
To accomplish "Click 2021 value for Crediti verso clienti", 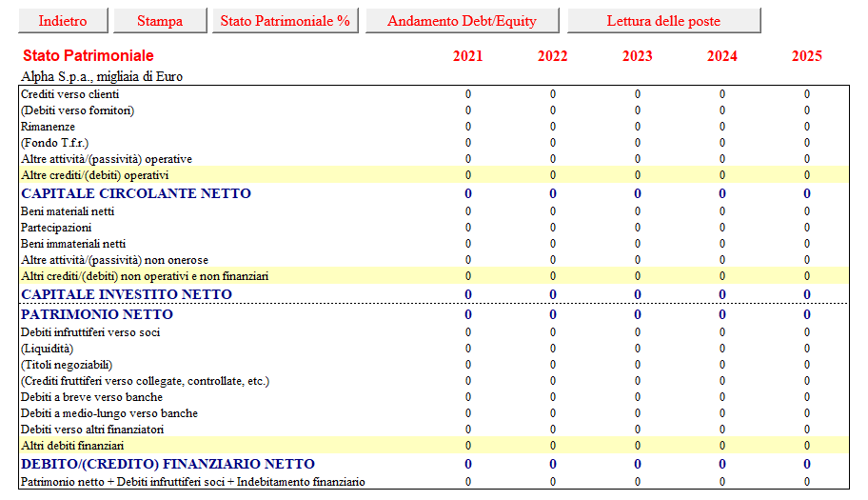I will [x=467, y=94].
